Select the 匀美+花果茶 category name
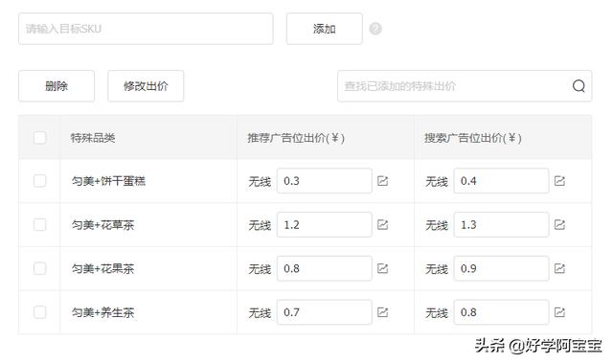 tap(102, 268)
